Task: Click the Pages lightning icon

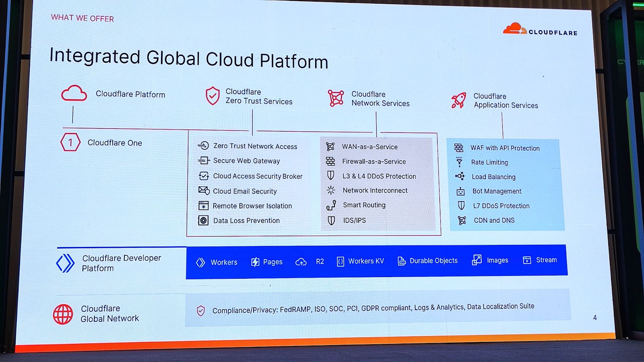Action: [x=255, y=262]
